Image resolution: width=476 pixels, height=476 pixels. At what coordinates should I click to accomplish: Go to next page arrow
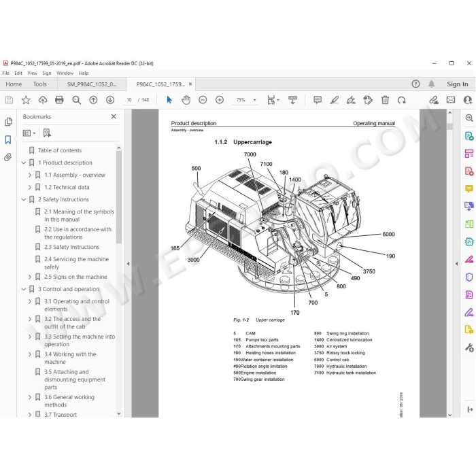tap(110, 100)
